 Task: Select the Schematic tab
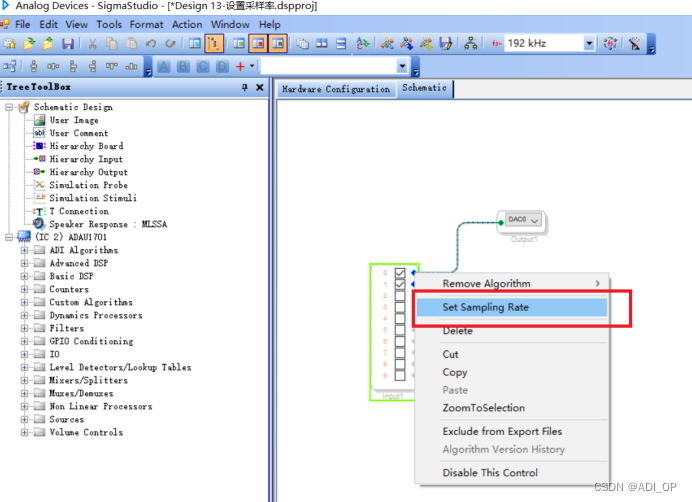click(x=424, y=88)
